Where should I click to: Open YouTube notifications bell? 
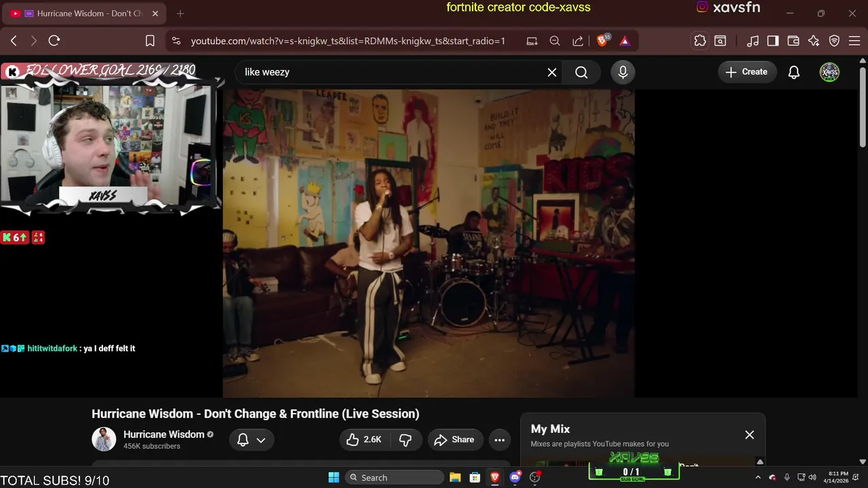coord(794,72)
